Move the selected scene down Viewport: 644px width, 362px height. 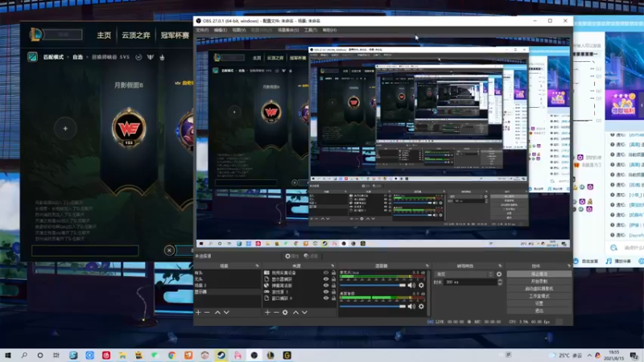tap(226, 312)
